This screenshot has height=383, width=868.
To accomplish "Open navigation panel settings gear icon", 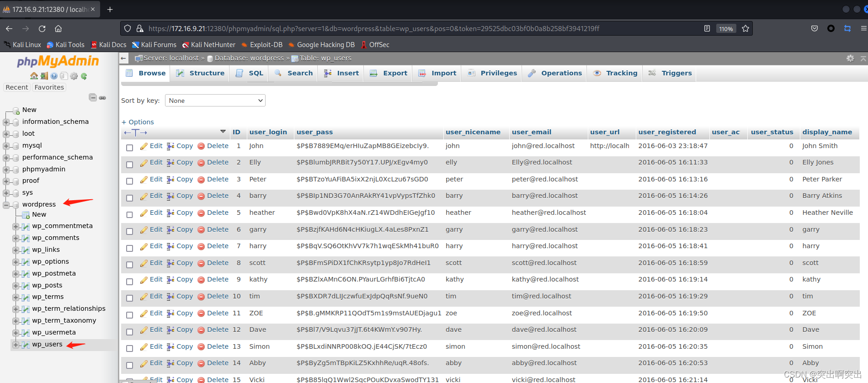I will pos(74,76).
